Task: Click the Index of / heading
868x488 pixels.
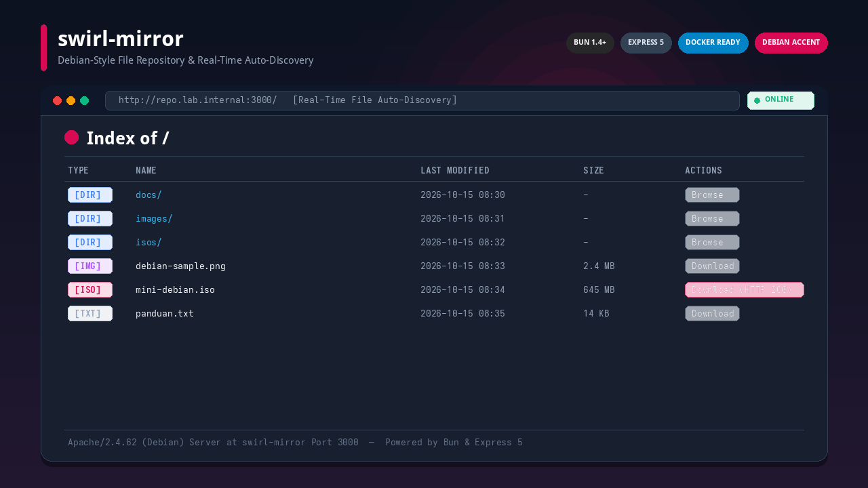Action: point(127,138)
